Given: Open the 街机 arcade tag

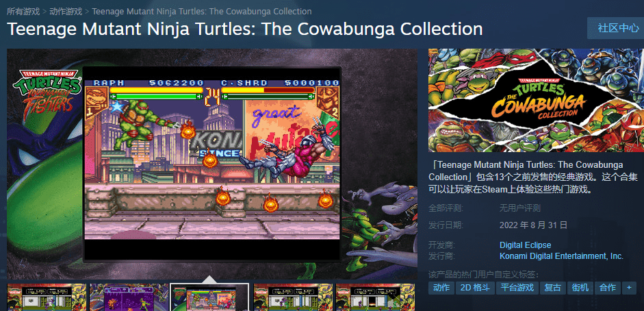Looking at the screenshot, I should tap(580, 288).
